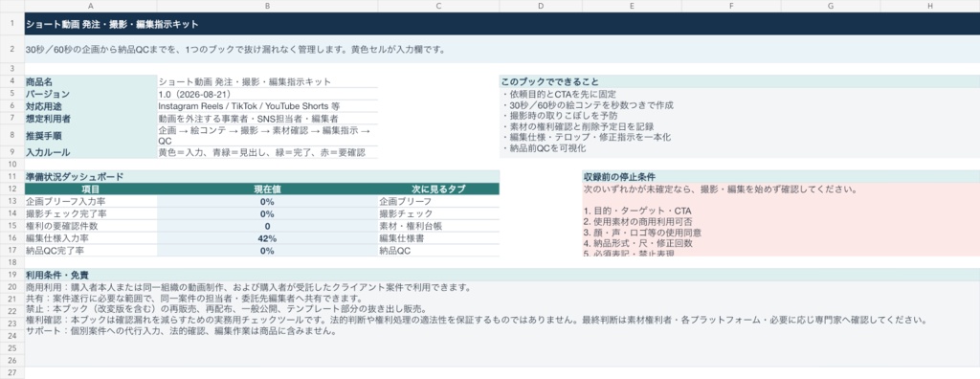Select the 企画ブリーフ入力率 row label
This screenshot has width=980, height=379.
click(x=91, y=201)
